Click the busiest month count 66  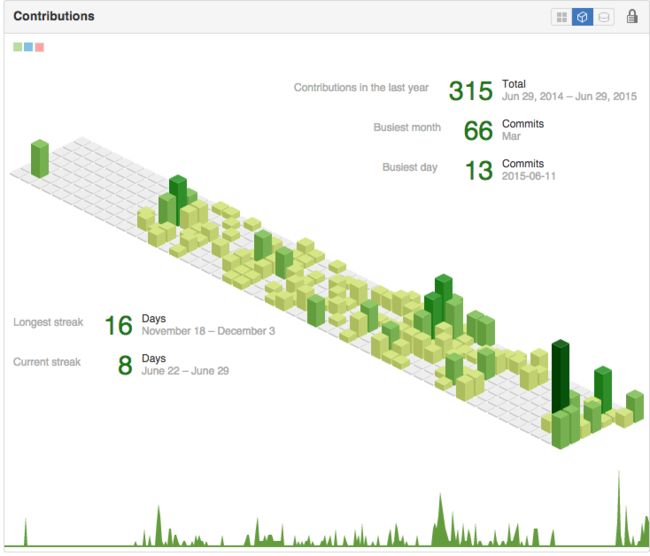[x=478, y=131]
